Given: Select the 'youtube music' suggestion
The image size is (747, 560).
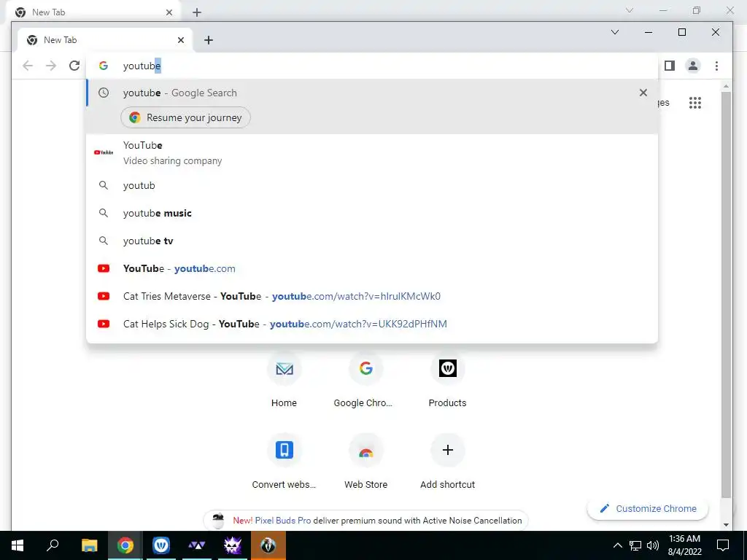Looking at the screenshot, I should tap(372, 213).
